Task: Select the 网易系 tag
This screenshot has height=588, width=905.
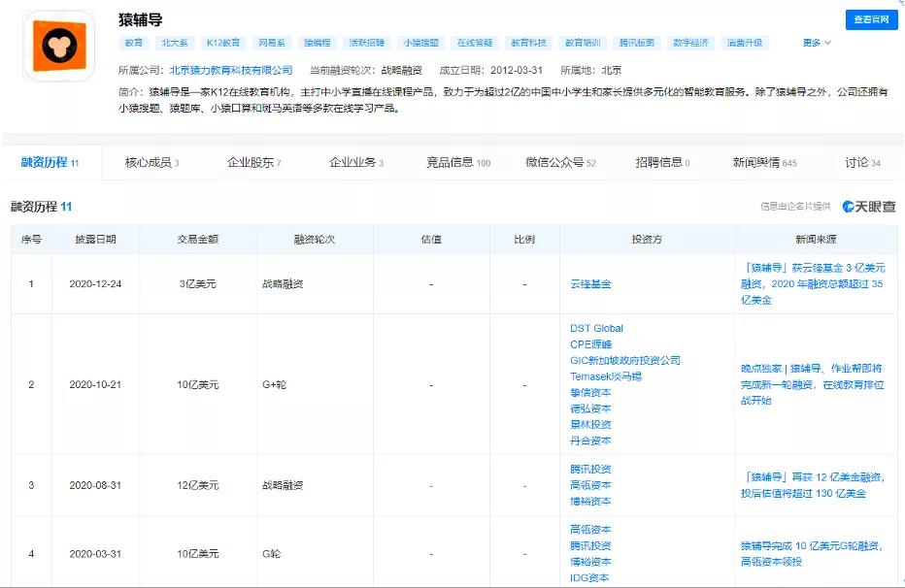Action: [272, 43]
